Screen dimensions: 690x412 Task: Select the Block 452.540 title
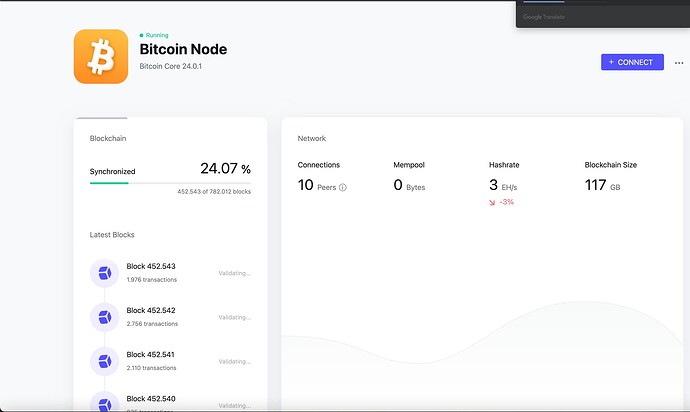(151, 398)
